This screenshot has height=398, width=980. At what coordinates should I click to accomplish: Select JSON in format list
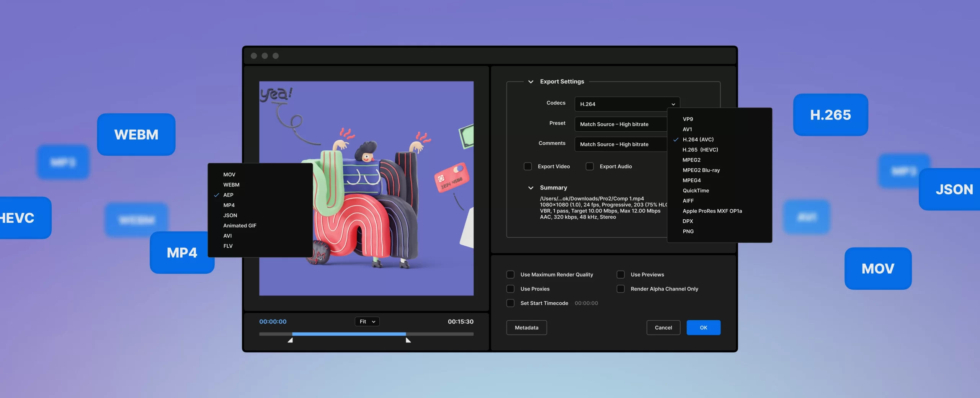point(230,215)
